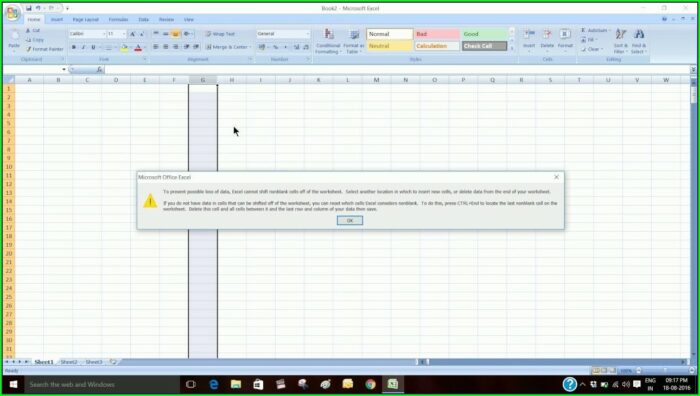This screenshot has width=700, height=396.
Task: Apply the Check Cell style
Action: point(484,46)
